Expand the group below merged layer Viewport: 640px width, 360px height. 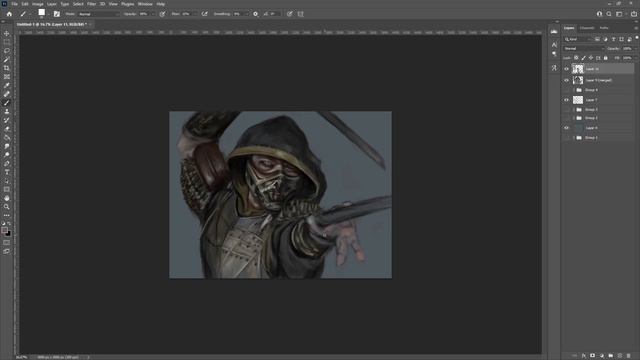574,90
